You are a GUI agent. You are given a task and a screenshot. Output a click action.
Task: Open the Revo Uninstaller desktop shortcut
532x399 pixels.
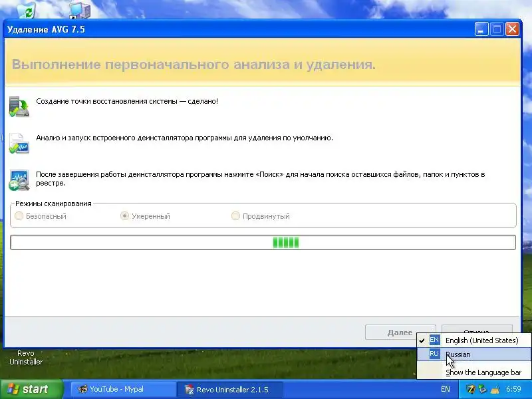26,357
